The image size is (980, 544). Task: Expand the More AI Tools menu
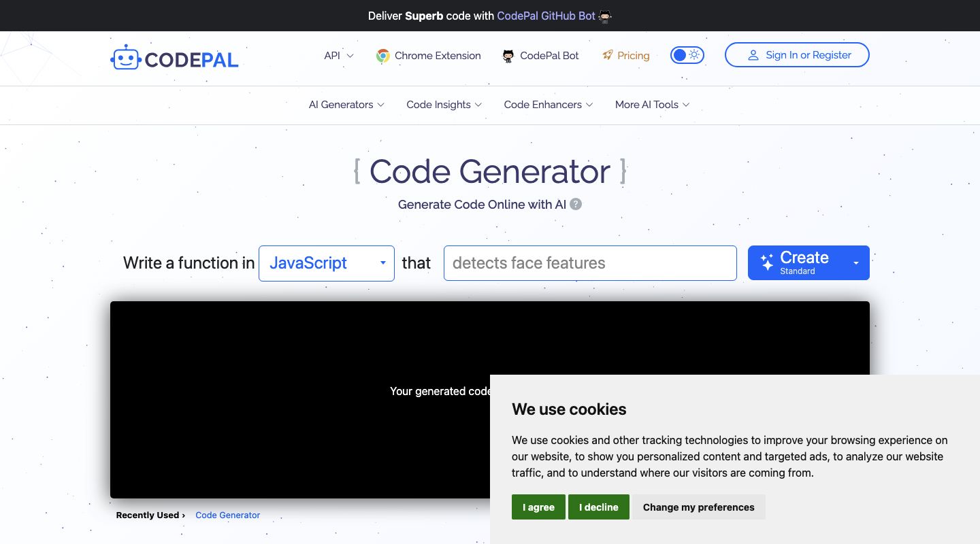(652, 105)
